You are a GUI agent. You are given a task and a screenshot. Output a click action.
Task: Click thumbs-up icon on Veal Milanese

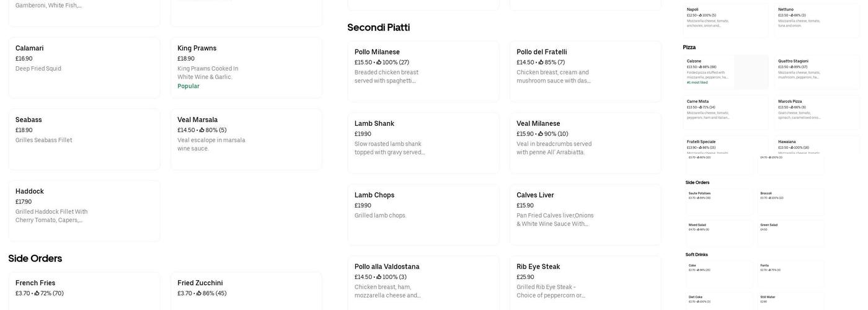click(541, 134)
